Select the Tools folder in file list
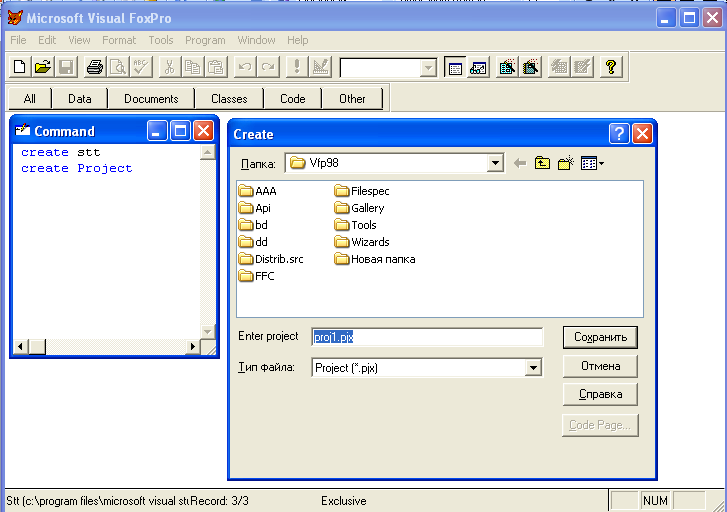Viewport: 727px width, 512px height. click(355, 225)
